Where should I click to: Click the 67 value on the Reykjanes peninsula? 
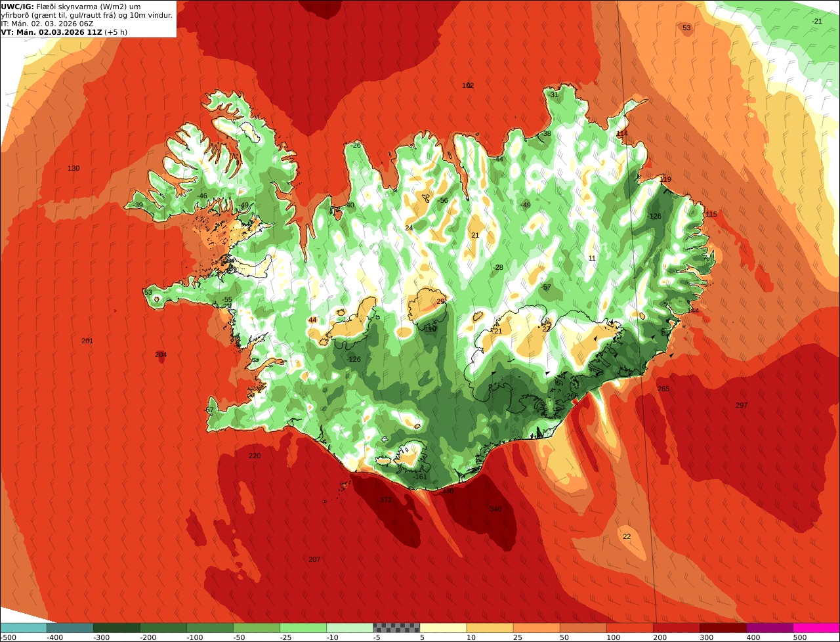coord(209,410)
